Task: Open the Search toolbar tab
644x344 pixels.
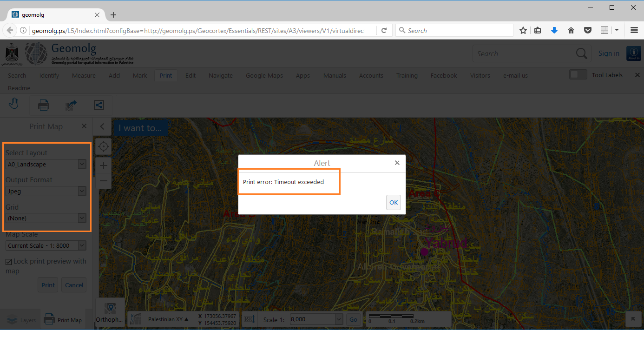Action: pos(17,75)
